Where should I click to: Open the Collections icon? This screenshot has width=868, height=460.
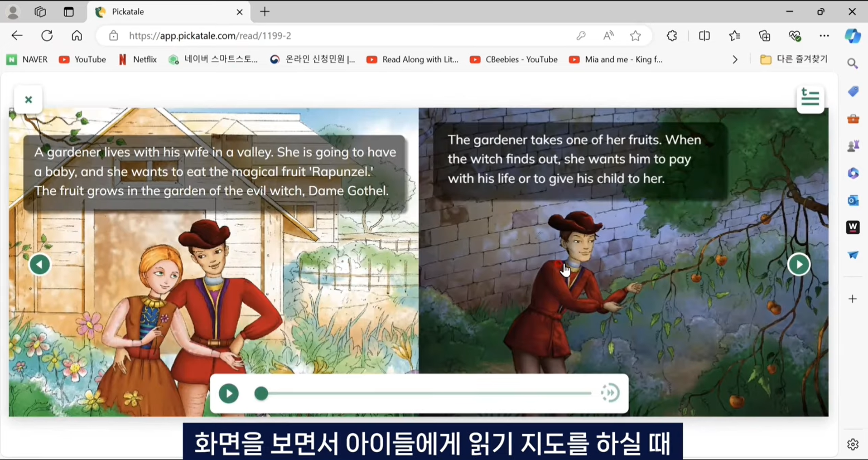coord(765,36)
